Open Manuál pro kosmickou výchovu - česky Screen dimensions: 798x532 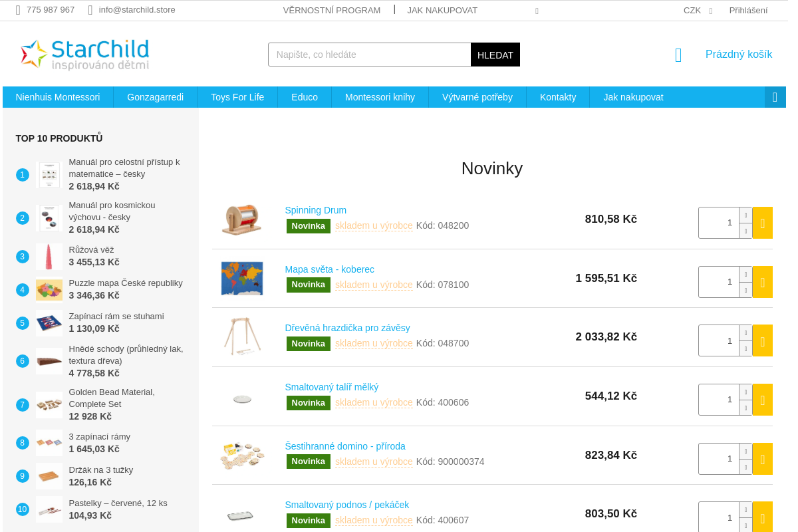112,211
